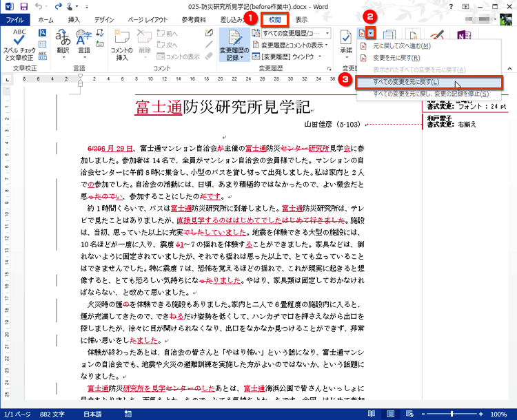
Task: Insert a new comment with コメントの挿入
Action: 121,45
